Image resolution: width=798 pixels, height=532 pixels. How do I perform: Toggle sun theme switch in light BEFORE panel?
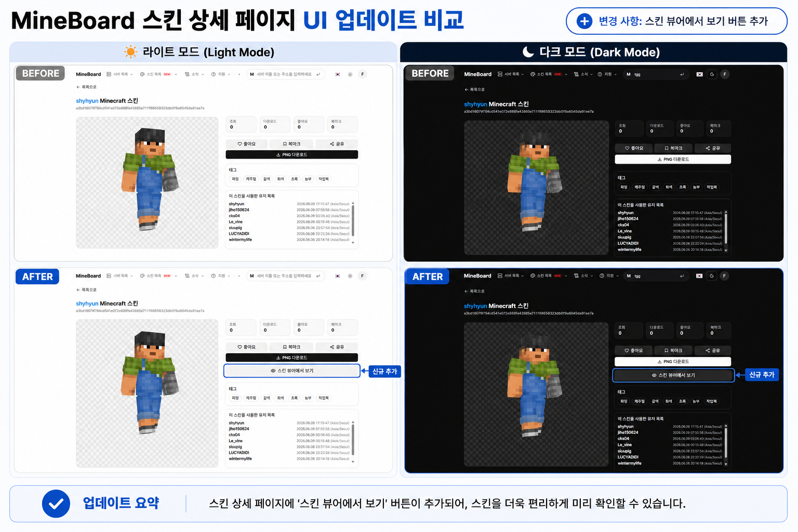tap(350, 74)
